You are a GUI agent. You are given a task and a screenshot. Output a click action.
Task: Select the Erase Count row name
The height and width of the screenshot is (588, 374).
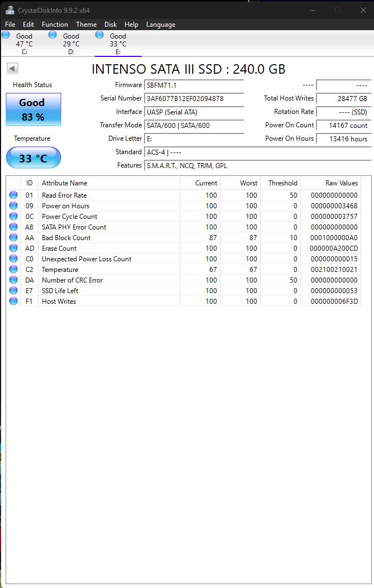pos(59,248)
